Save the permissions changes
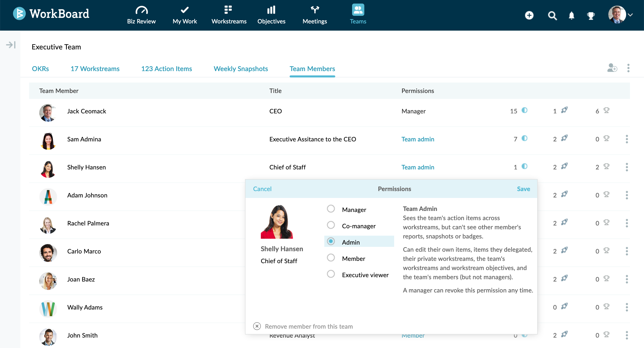 (x=523, y=189)
